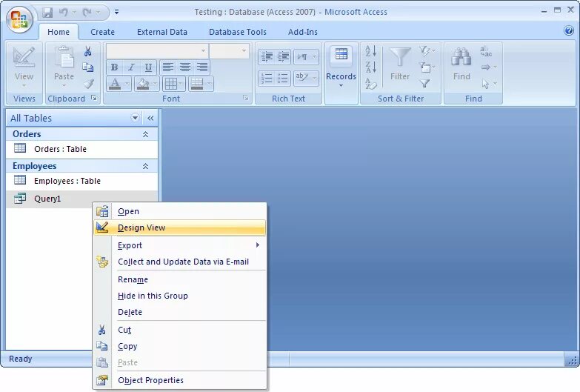The image size is (580, 392).
Task: Click the Font Color letter A swatch
Action: click(x=115, y=84)
